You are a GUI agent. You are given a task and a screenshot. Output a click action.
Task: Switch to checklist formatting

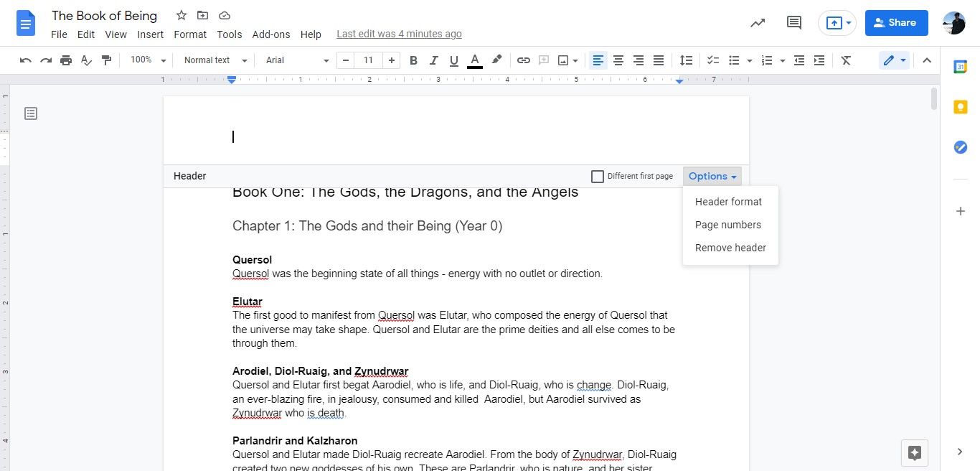pyautogui.click(x=712, y=60)
